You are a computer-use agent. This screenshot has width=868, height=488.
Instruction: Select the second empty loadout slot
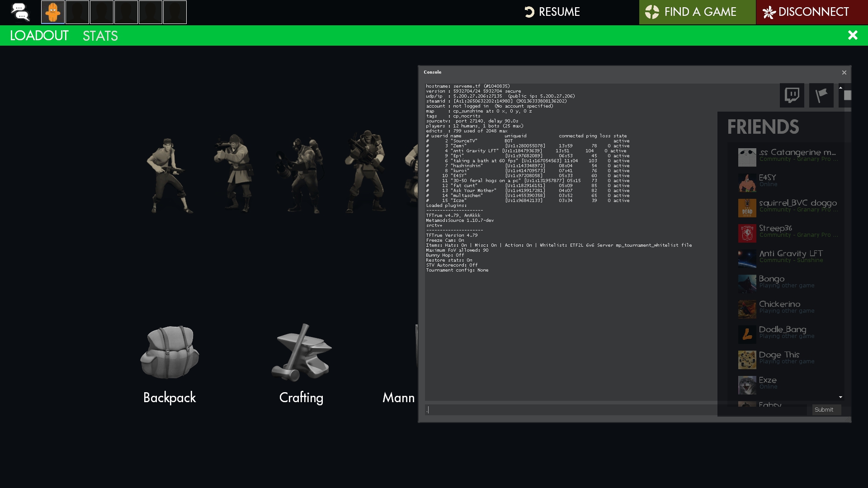tap(102, 12)
